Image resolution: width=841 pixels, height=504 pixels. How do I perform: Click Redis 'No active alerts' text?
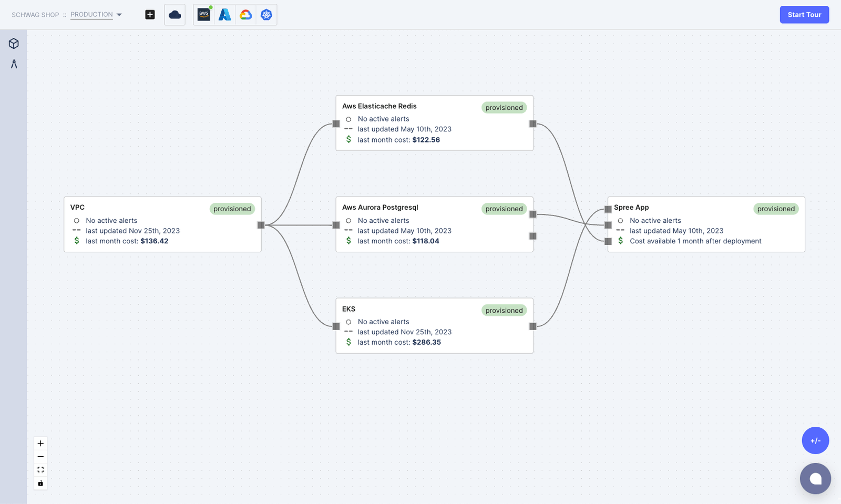coord(384,119)
